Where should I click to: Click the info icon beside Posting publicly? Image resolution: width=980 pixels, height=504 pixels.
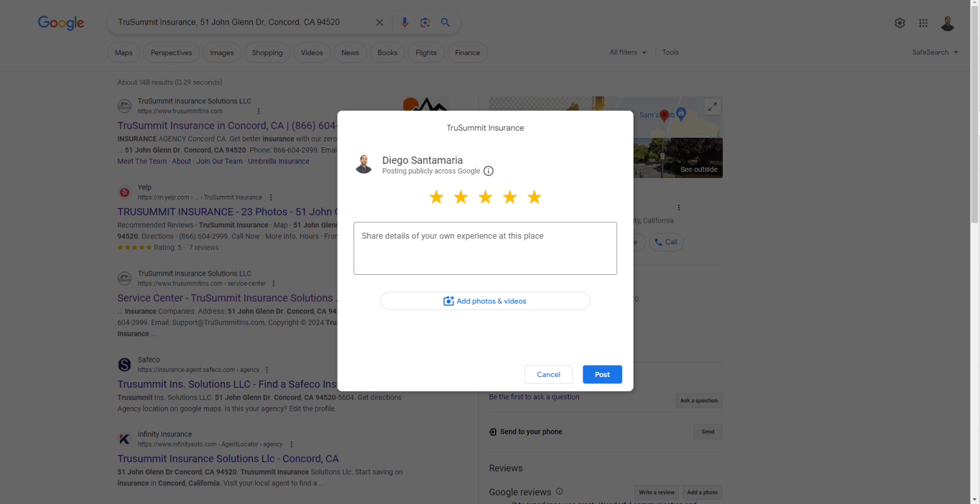pyautogui.click(x=489, y=171)
